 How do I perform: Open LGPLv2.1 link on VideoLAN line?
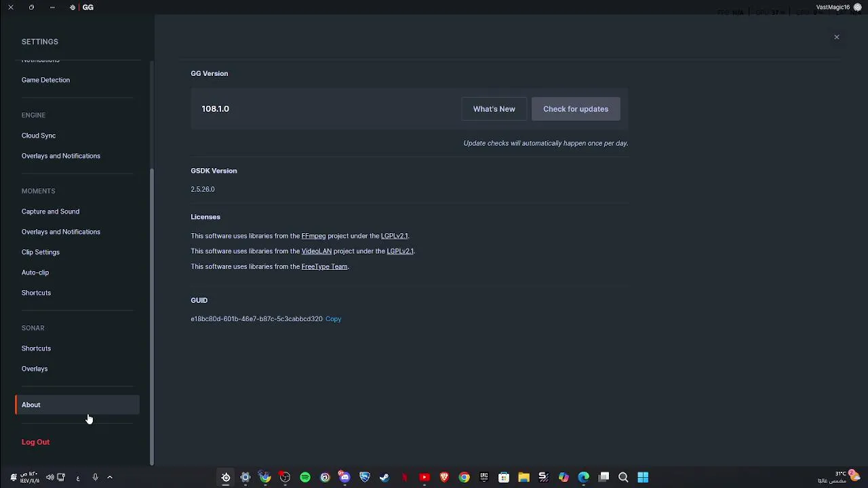coord(400,251)
